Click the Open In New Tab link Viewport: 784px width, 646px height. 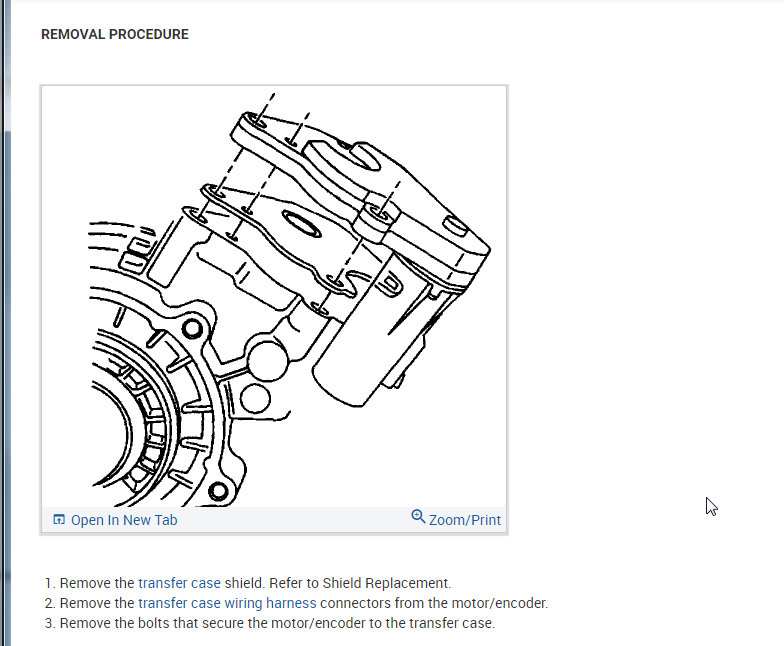click(124, 520)
